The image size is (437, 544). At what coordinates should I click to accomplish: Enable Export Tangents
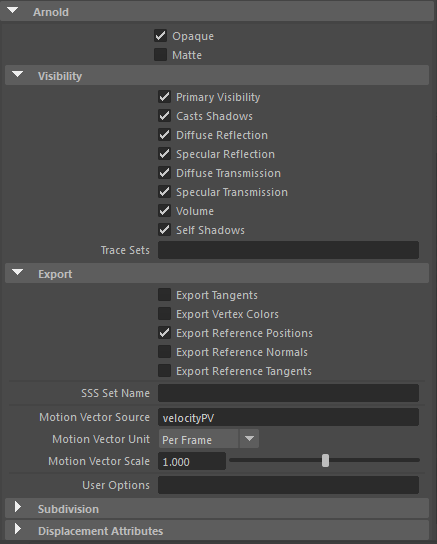[164, 295]
